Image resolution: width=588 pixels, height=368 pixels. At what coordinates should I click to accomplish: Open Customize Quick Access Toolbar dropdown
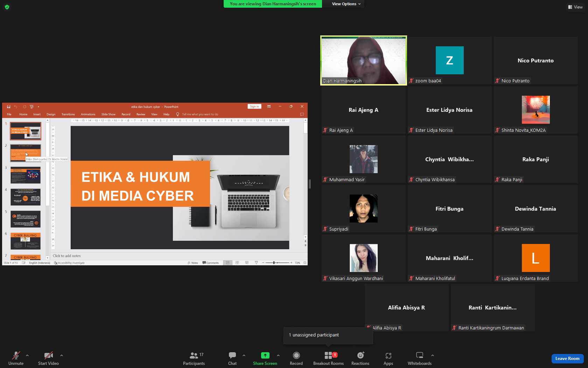38,107
